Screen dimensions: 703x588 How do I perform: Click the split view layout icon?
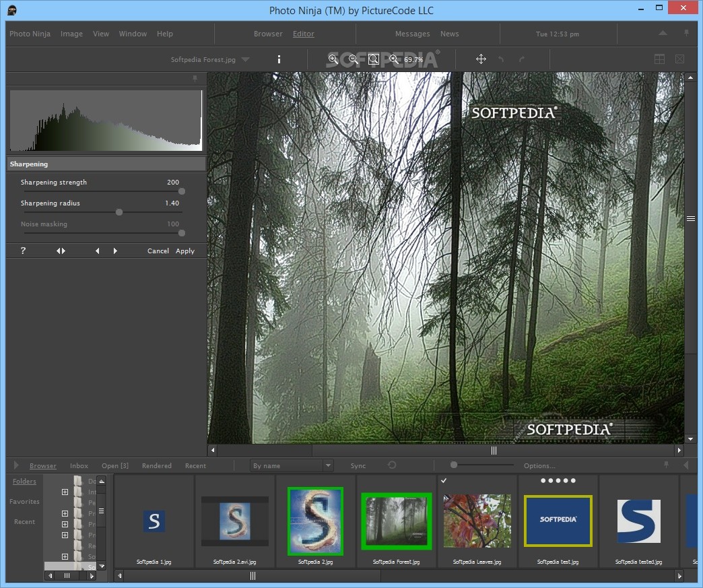click(x=659, y=59)
